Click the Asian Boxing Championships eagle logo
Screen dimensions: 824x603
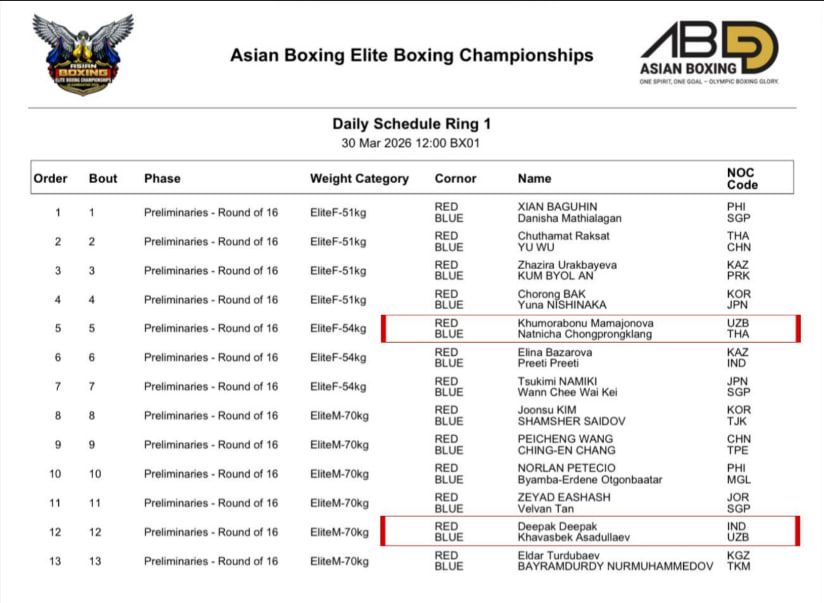[82, 54]
